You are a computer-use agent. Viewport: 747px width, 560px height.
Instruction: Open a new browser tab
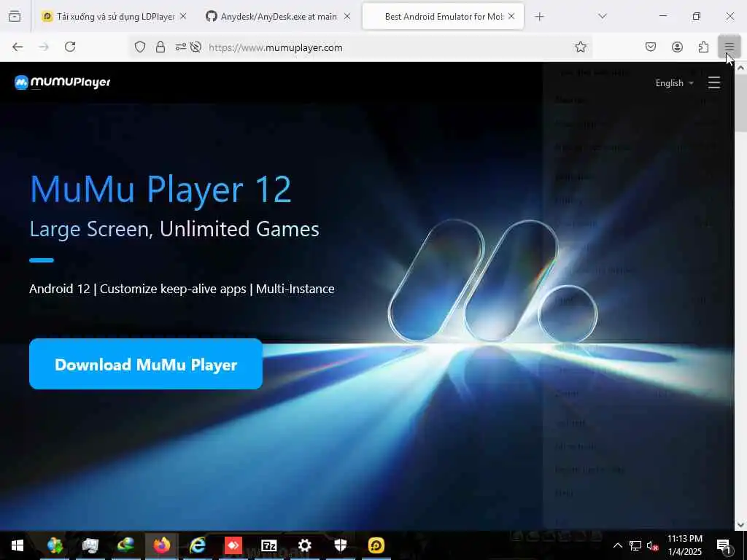pyautogui.click(x=539, y=17)
